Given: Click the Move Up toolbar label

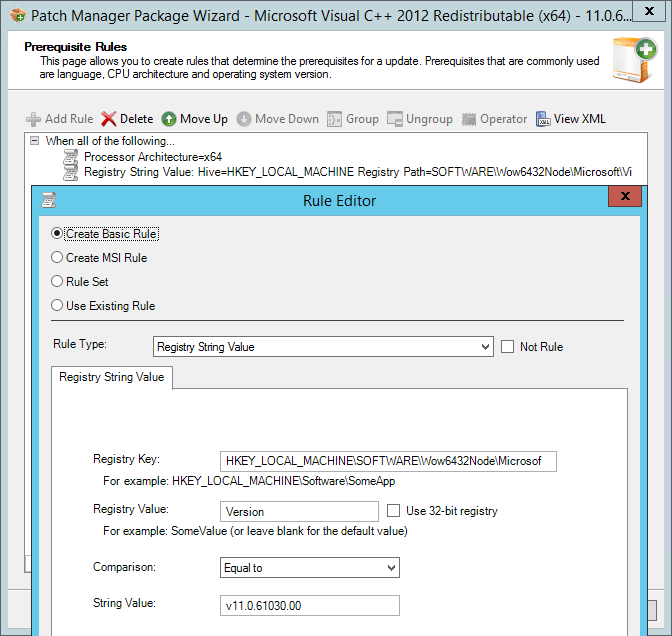Looking at the screenshot, I should click(x=204, y=119).
